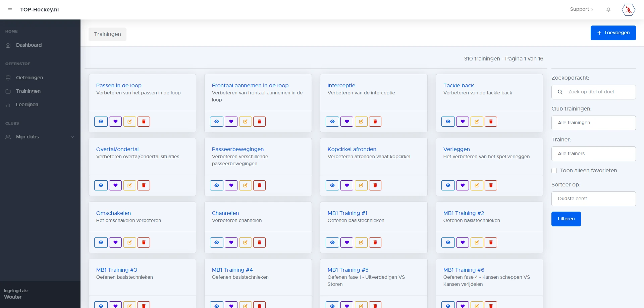
Task: Click the Toevoegen button
Action: 613,33
